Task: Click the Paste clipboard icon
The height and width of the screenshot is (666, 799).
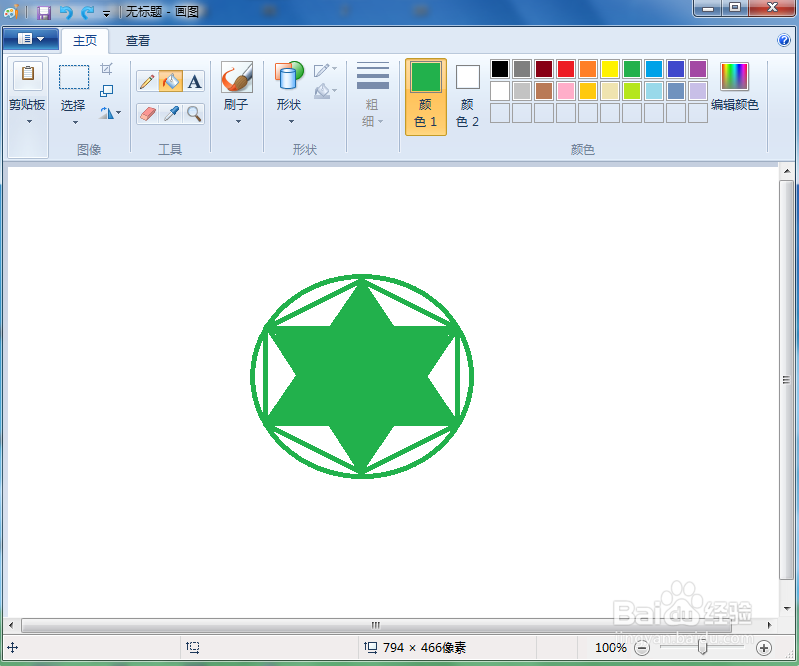Action: (x=28, y=76)
